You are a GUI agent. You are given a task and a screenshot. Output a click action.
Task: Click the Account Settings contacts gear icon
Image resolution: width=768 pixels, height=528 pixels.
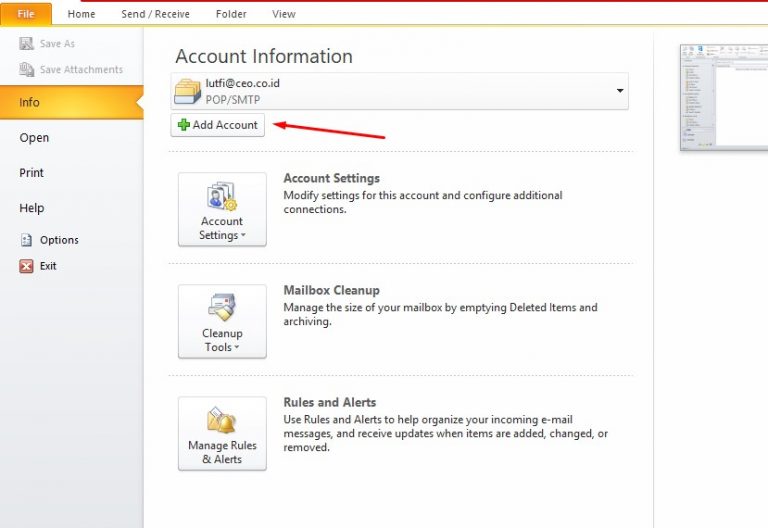tap(222, 196)
